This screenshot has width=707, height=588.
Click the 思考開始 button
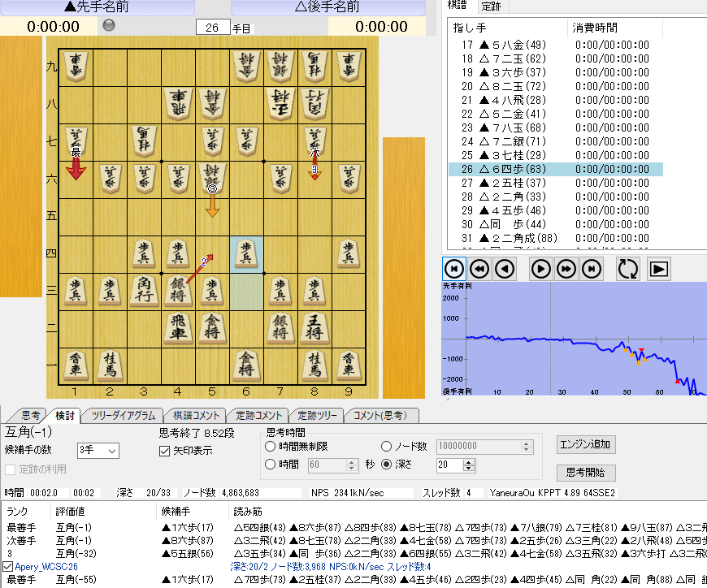click(585, 473)
